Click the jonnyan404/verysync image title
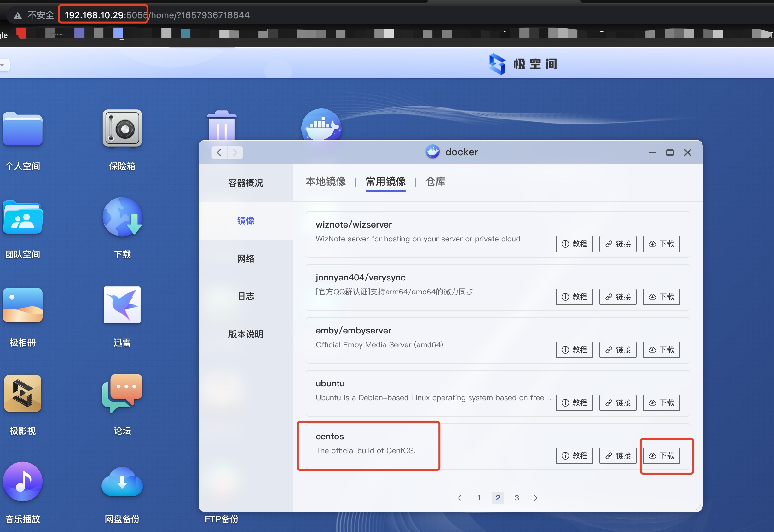The height and width of the screenshot is (532, 774). (360, 278)
